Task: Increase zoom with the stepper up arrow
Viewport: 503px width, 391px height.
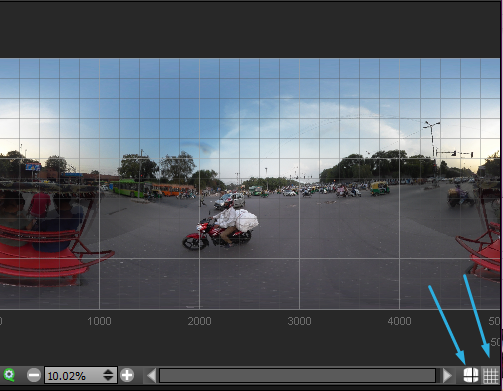Action: (x=108, y=372)
